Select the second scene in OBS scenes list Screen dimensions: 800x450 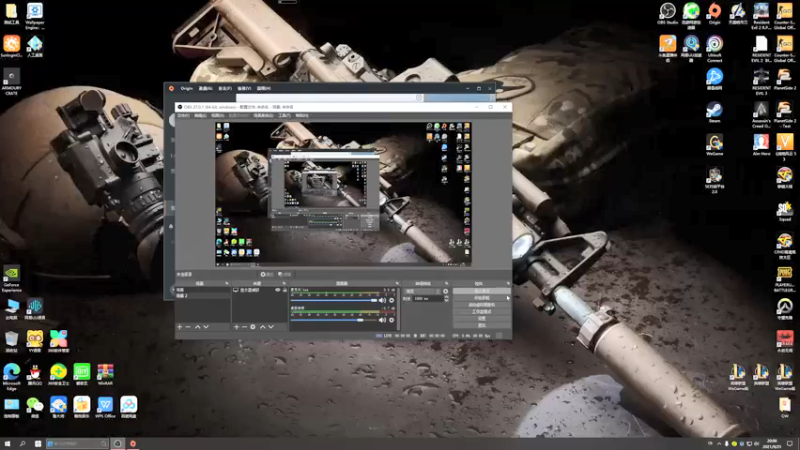[203, 295]
